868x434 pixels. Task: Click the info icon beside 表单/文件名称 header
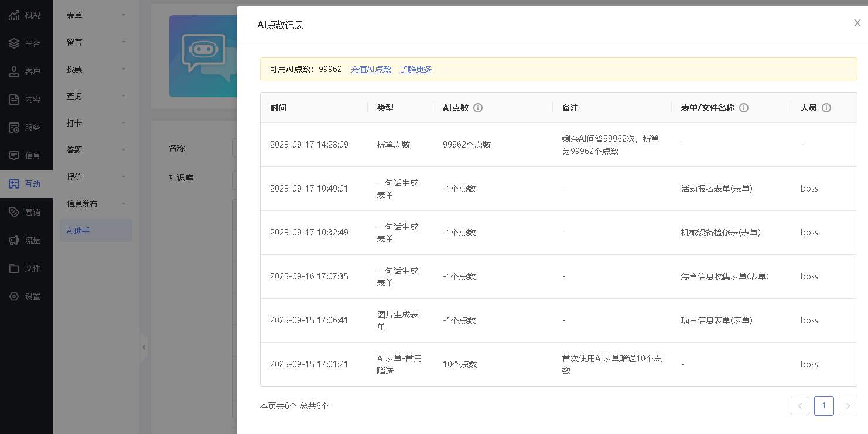click(x=744, y=108)
